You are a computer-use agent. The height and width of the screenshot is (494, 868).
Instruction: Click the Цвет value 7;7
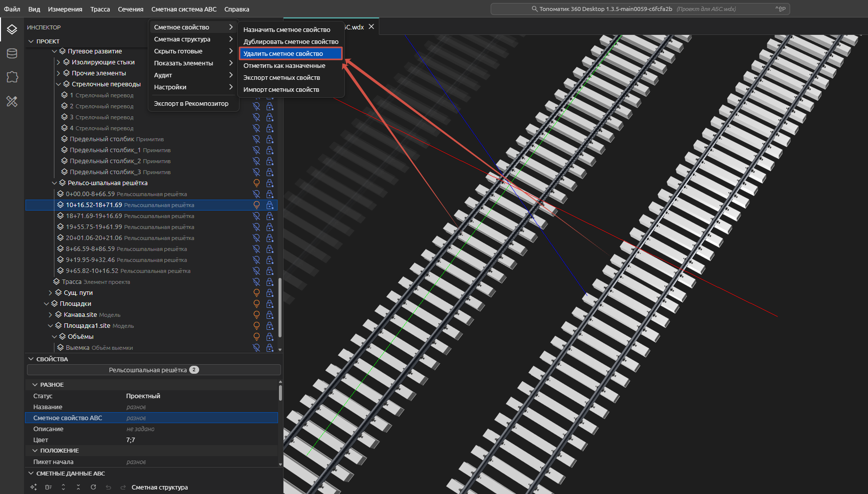pos(131,440)
